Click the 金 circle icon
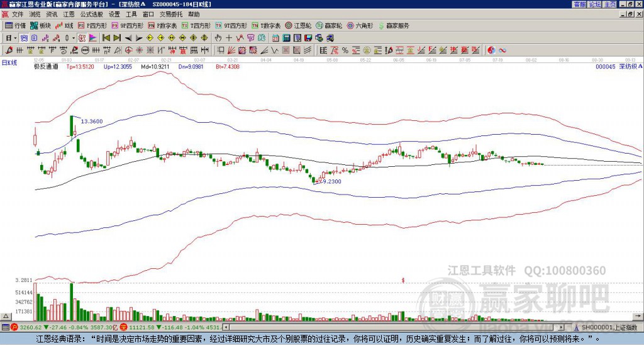 [367, 50]
